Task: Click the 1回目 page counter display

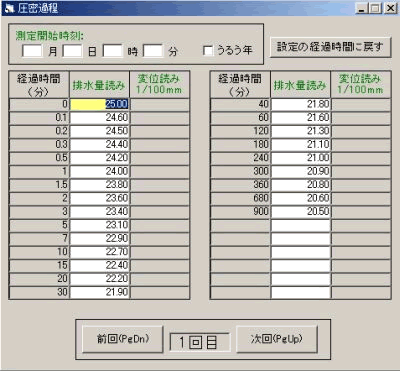Action: [x=200, y=342]
